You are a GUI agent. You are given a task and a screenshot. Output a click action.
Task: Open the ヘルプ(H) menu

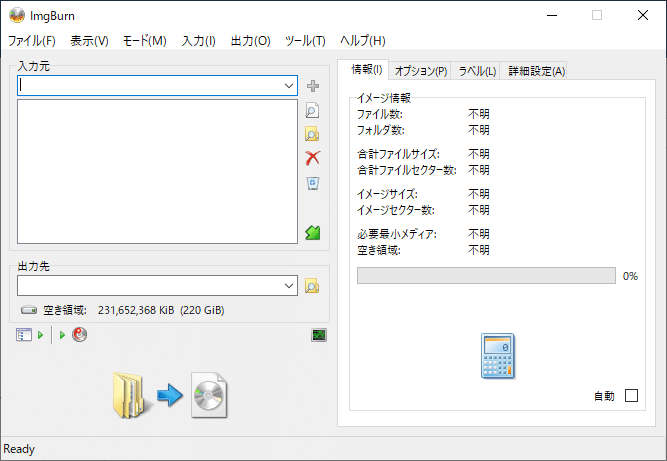click(363, 41)
